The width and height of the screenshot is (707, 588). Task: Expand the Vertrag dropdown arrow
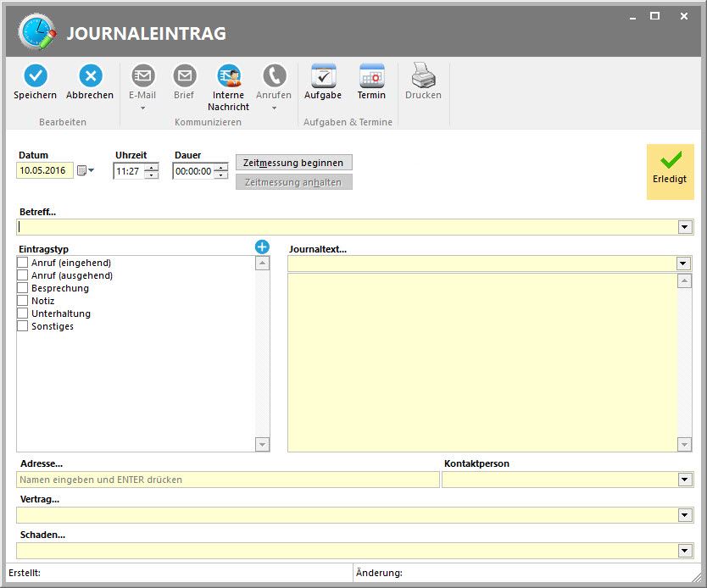[684, 516]
